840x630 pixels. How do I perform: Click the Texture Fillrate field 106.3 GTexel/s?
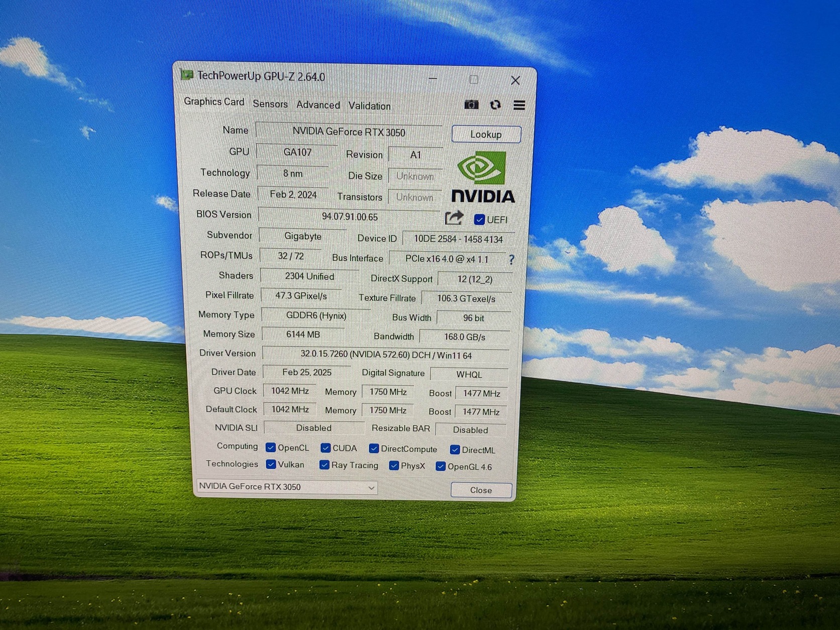click(x=466, y=298)
